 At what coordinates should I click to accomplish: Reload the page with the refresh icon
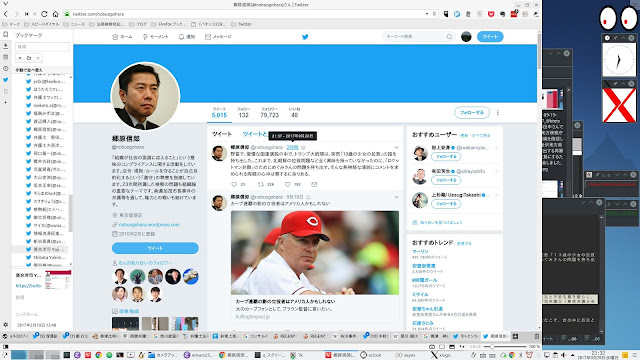click(x=44, y=14)
